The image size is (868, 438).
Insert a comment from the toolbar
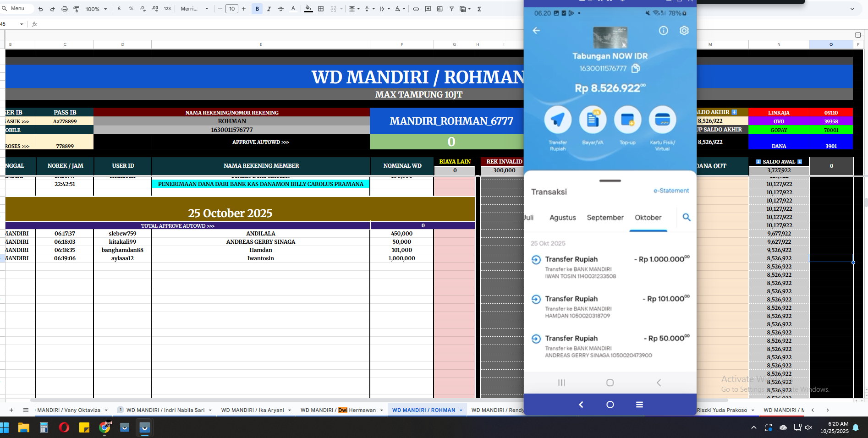tap(428, 9)
